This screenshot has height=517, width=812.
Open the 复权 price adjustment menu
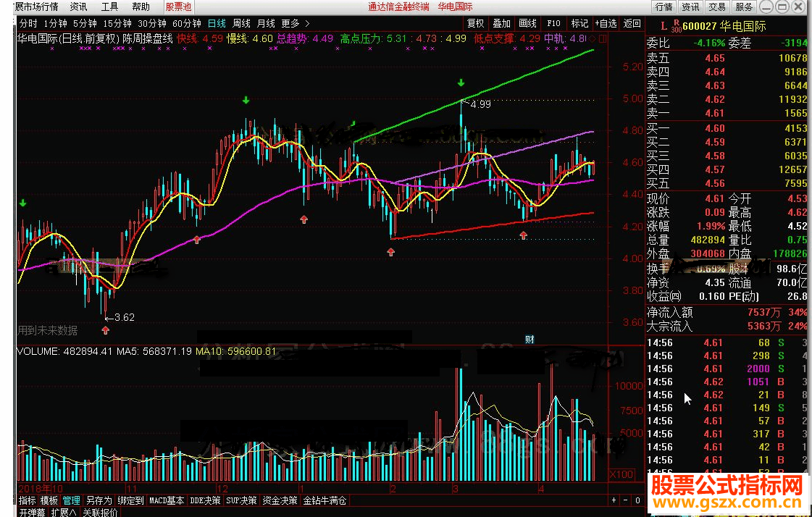tap(475, 23)
